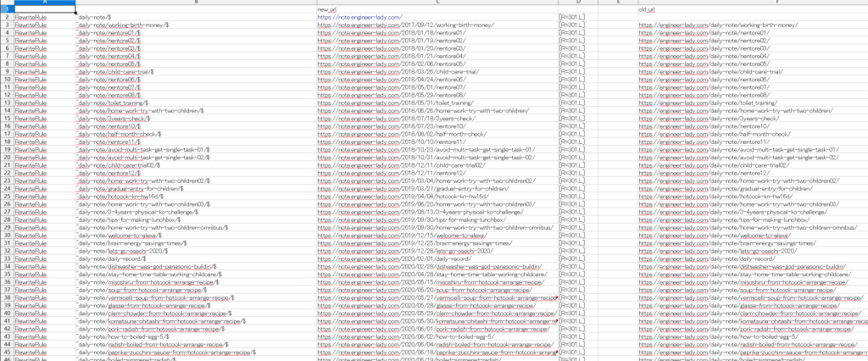This screenshot has height=361, width=868.
Task: Select column F header
Action: click(753, 3)
